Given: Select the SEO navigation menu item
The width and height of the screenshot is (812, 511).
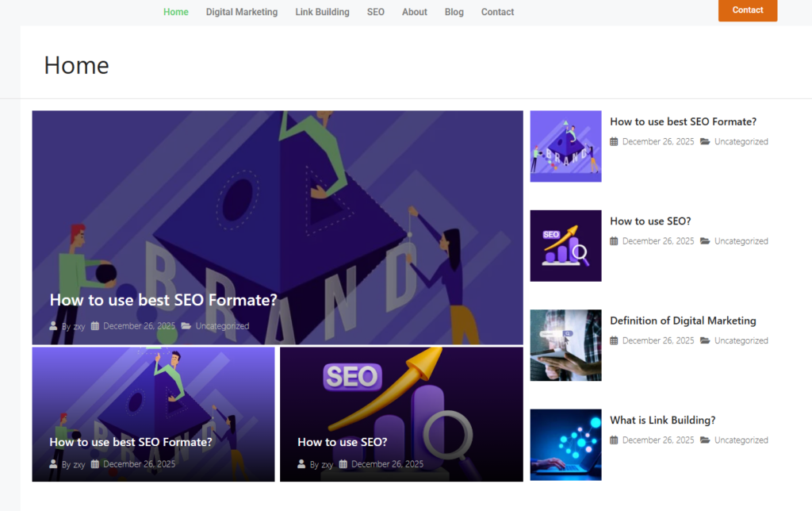Looking at the screenshot, I should point(376,12).
